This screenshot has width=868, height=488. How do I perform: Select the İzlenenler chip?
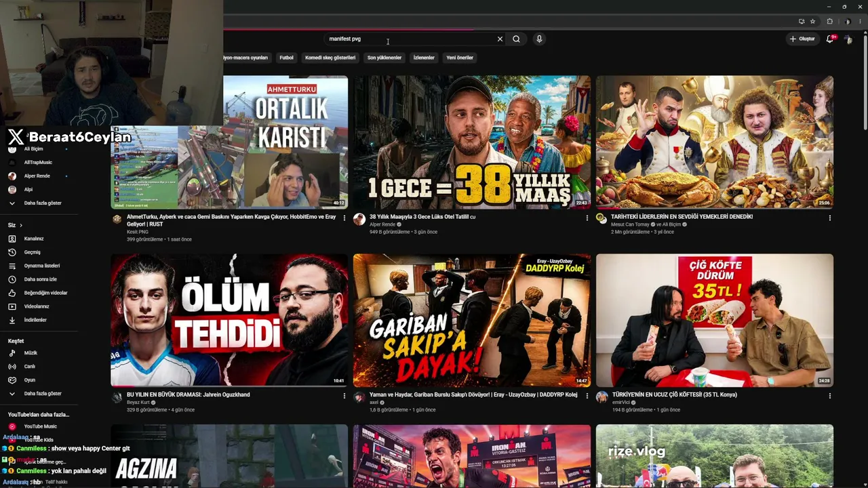tap(424, 58)
